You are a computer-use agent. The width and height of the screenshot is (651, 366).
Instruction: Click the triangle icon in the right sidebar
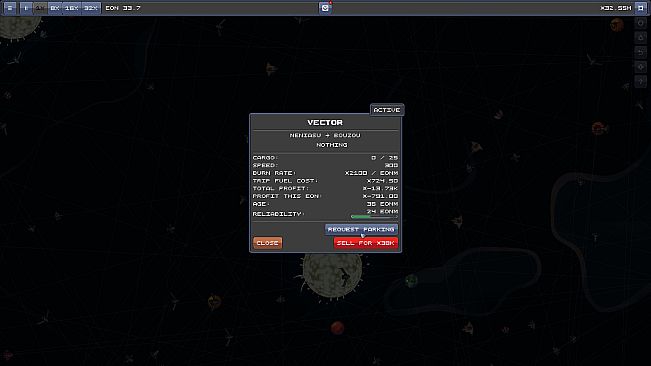641,38
